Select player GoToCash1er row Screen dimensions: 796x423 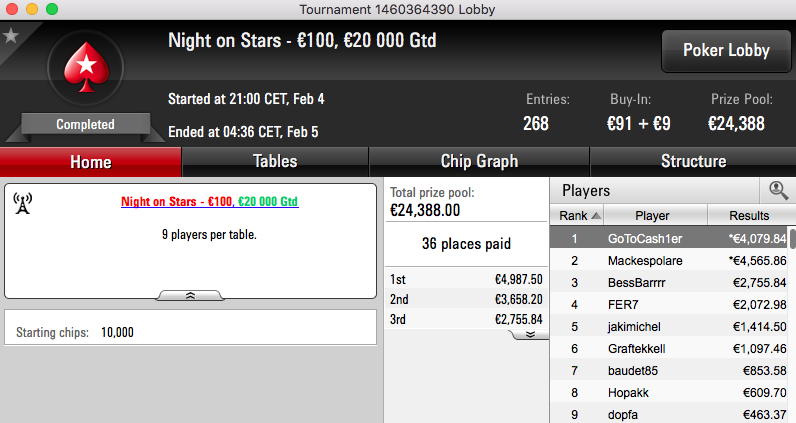click(669, 238)
